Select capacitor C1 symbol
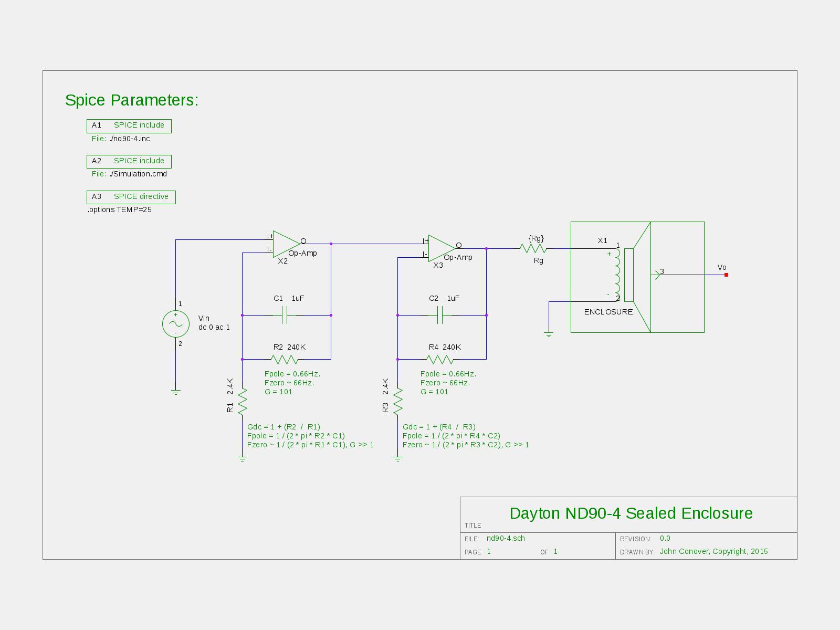 [x=285, y=315]
